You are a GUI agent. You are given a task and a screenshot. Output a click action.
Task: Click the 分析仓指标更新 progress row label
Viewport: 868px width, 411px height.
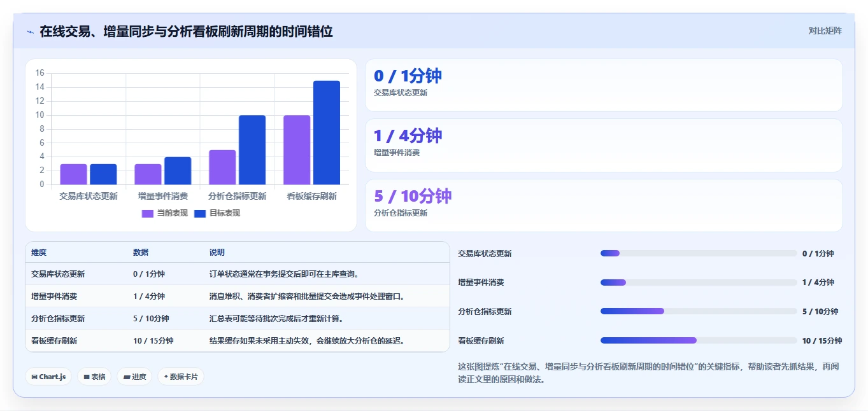485,312
